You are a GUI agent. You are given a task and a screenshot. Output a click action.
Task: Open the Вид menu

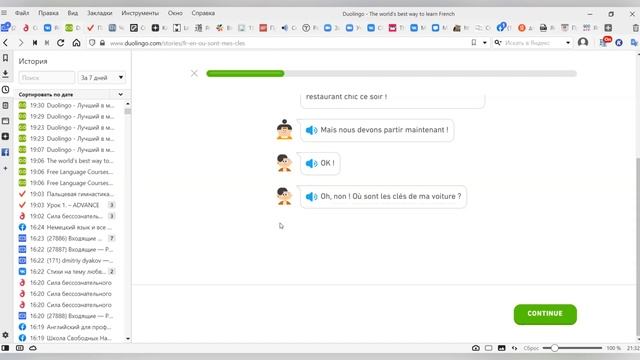[x=73, y=13]
